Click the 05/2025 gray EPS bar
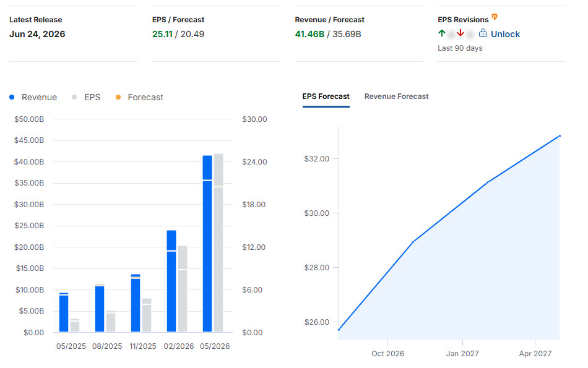 pyautogui.click(x=75, y=325)
